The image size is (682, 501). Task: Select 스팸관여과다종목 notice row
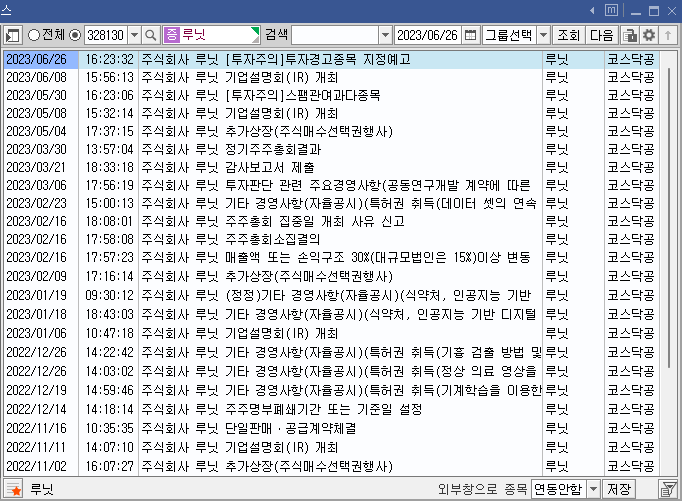(331, 95)
